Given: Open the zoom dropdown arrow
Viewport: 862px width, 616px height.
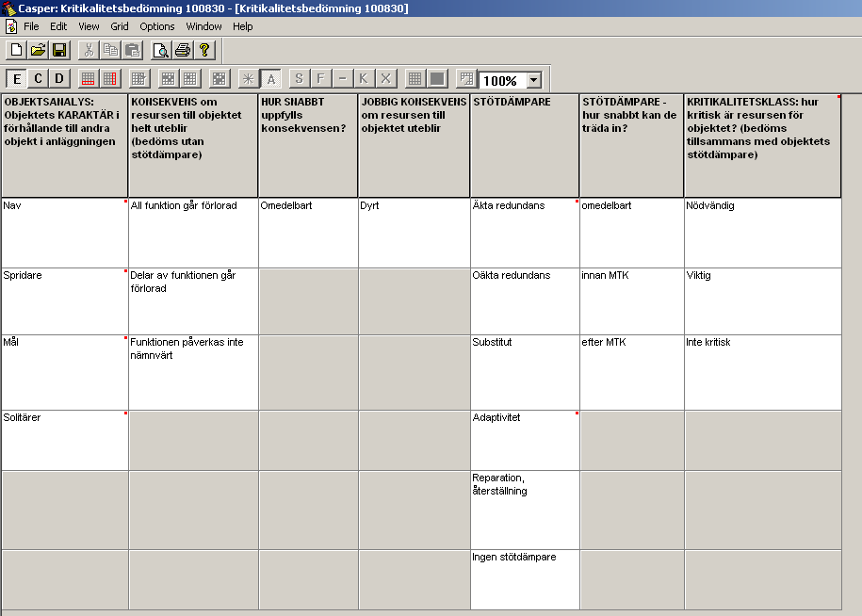Looking at the screenshot, I should pos(534,80).
